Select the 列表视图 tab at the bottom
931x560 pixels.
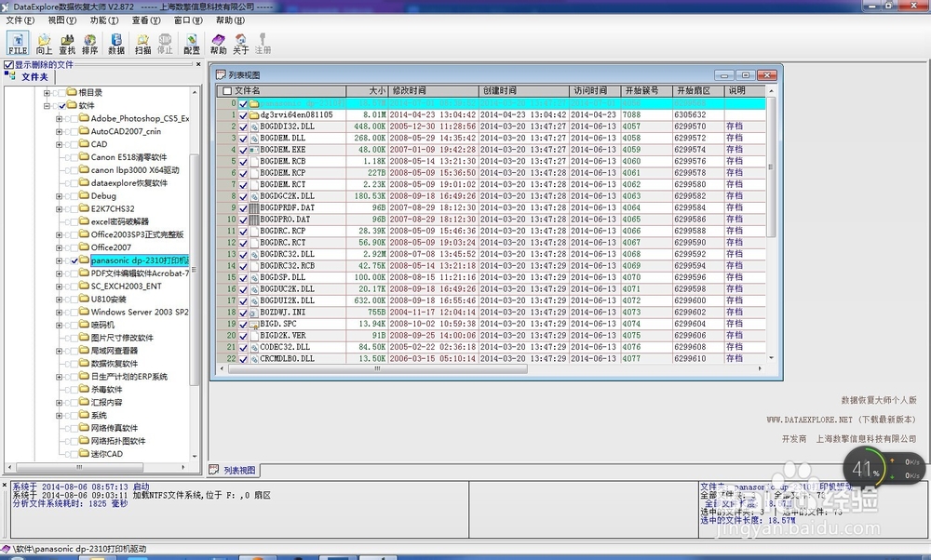[x=234, y=470]
